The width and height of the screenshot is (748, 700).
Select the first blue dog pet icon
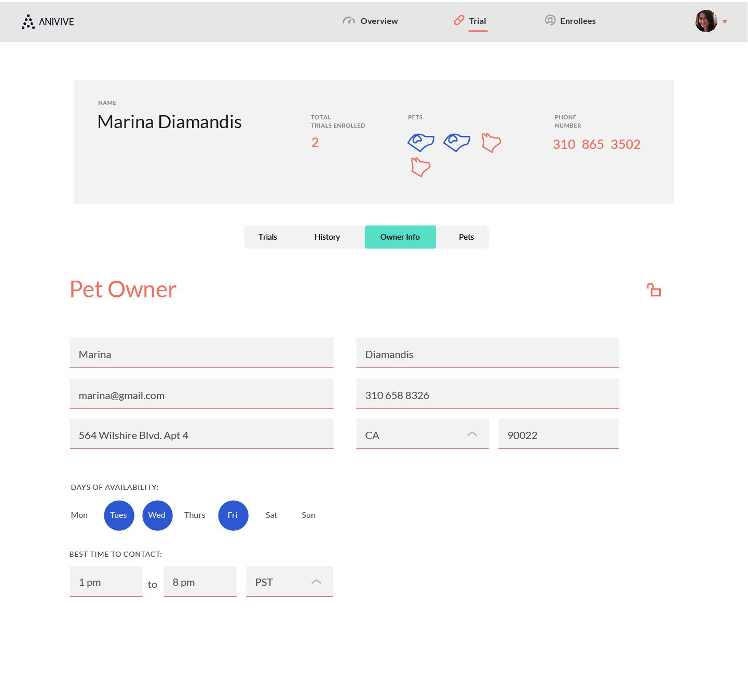[421, 142]
